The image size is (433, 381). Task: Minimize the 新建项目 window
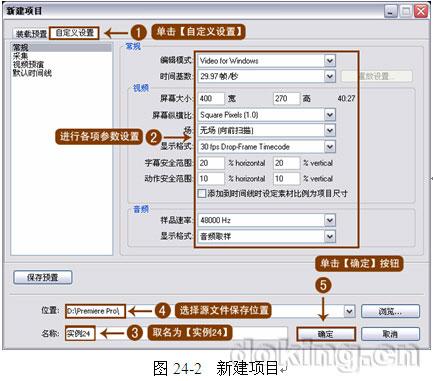tap(391, 11)
